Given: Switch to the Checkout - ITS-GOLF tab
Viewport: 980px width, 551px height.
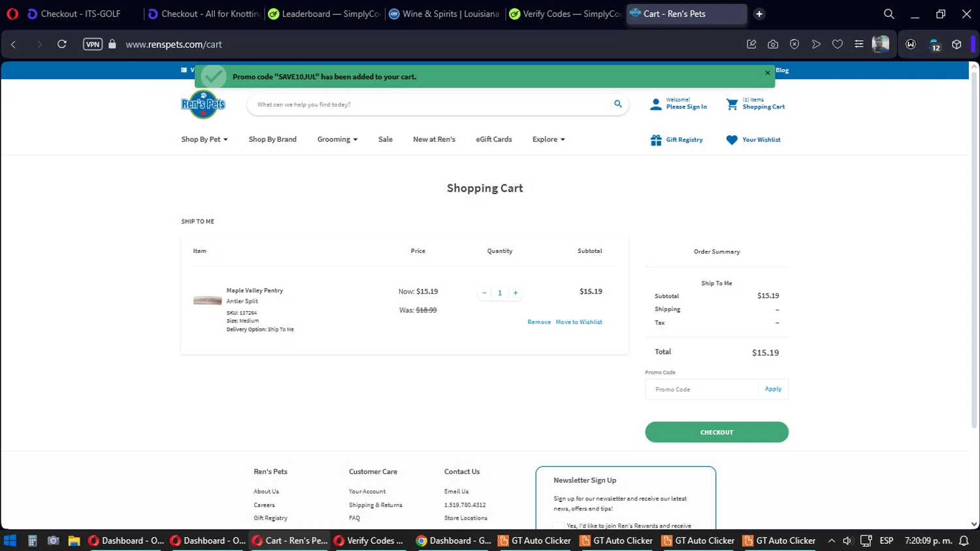Looking at the screenshot, I should tap(80, 14).
